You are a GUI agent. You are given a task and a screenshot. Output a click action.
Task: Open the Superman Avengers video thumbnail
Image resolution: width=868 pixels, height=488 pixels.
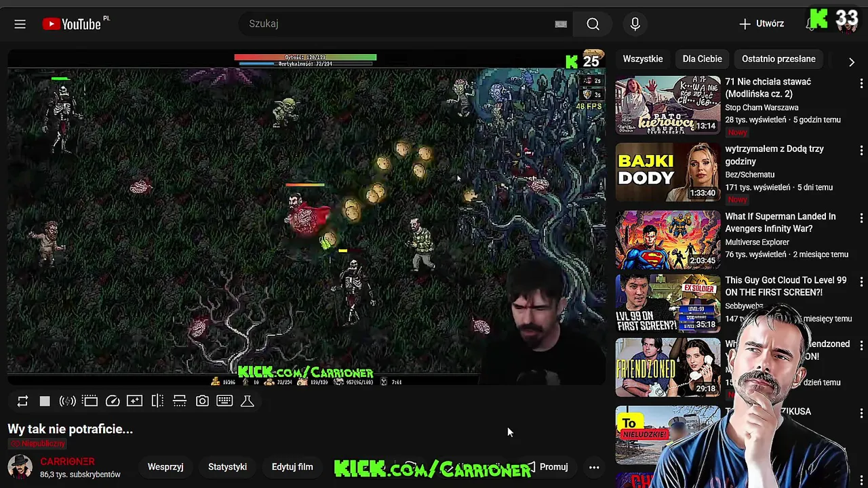coord(668,240)
